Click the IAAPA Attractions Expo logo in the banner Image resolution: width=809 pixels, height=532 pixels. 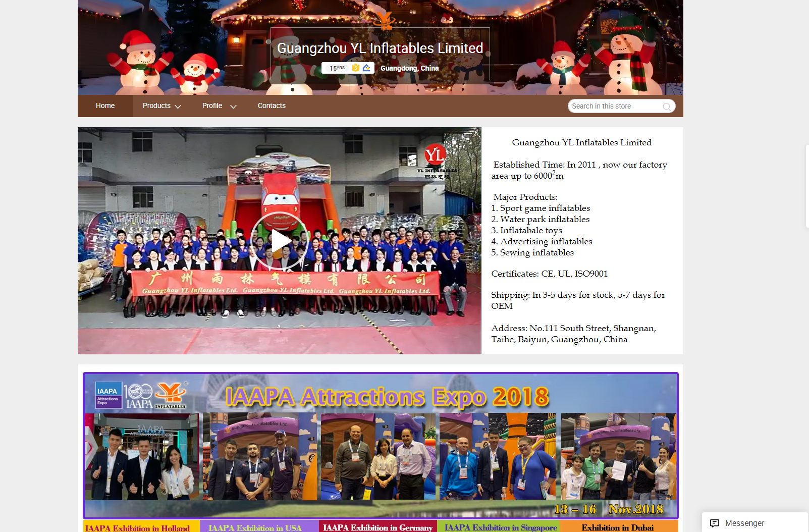tap(108, 396)
